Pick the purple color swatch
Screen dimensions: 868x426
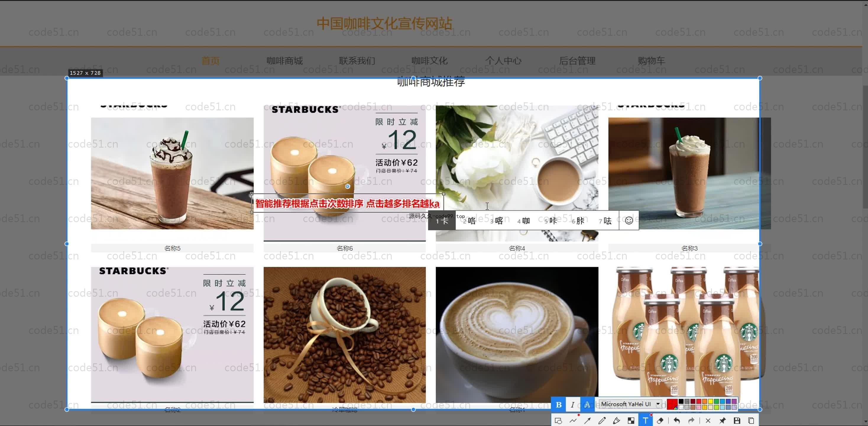point(734,401)
